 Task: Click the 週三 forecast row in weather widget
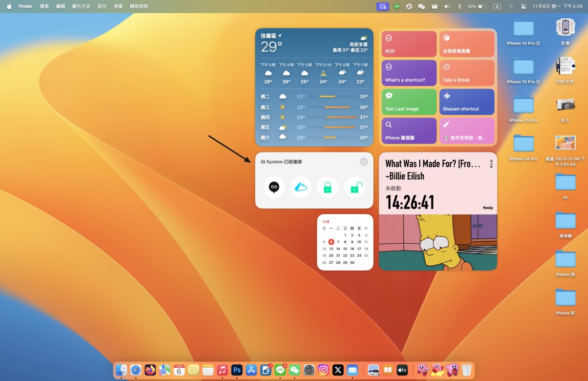pos(314,107)
